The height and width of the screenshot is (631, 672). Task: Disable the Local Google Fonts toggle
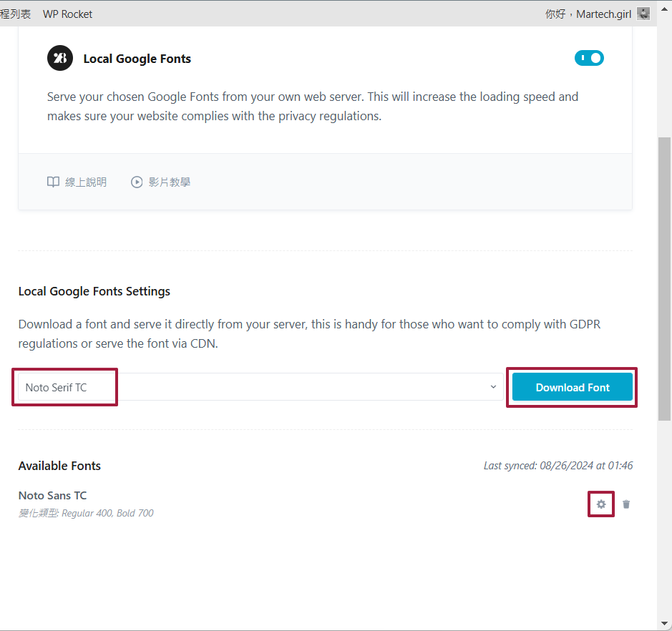click(x=589, y=58)
